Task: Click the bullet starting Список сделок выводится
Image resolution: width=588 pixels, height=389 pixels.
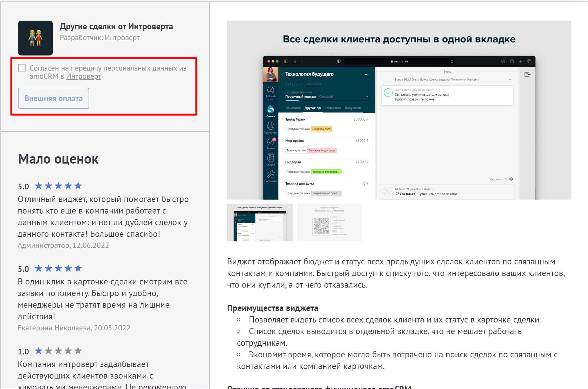Action: click(x=379, y=337)
